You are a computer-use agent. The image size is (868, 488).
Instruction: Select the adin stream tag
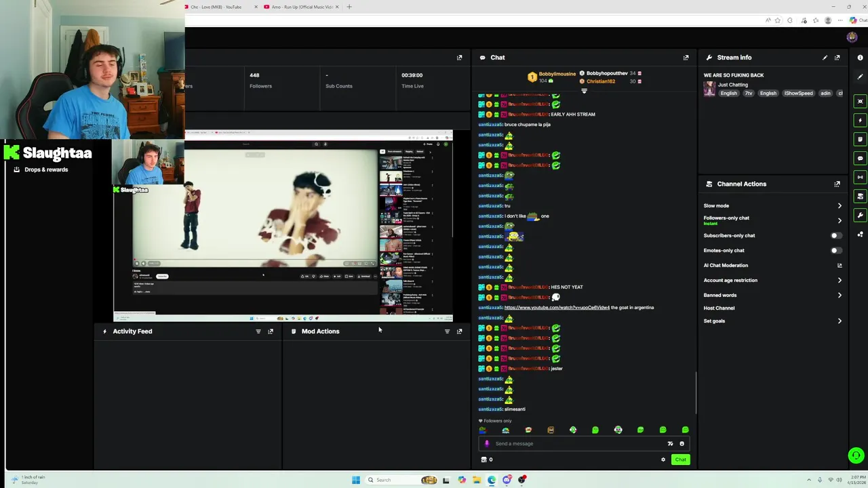click(825, 94)
